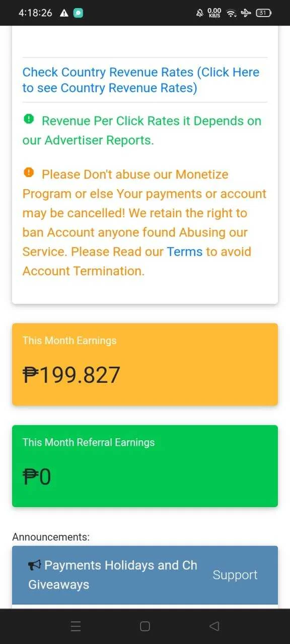Tap the battery level indicator
Viewport: 290px width, 644px height.
click(263, 13)
